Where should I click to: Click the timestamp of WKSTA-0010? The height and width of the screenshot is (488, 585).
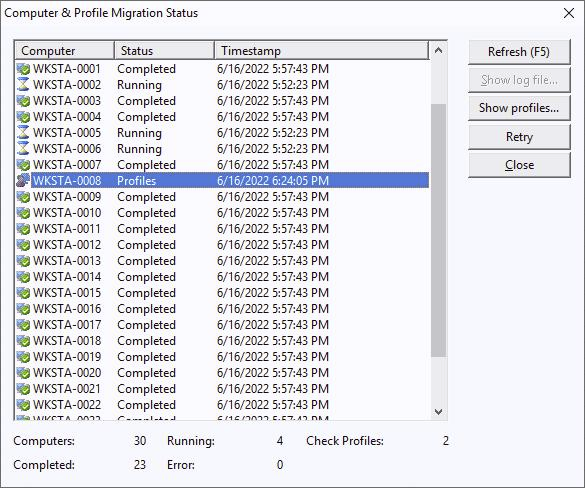pyautogui.click(x=273, y=213)
